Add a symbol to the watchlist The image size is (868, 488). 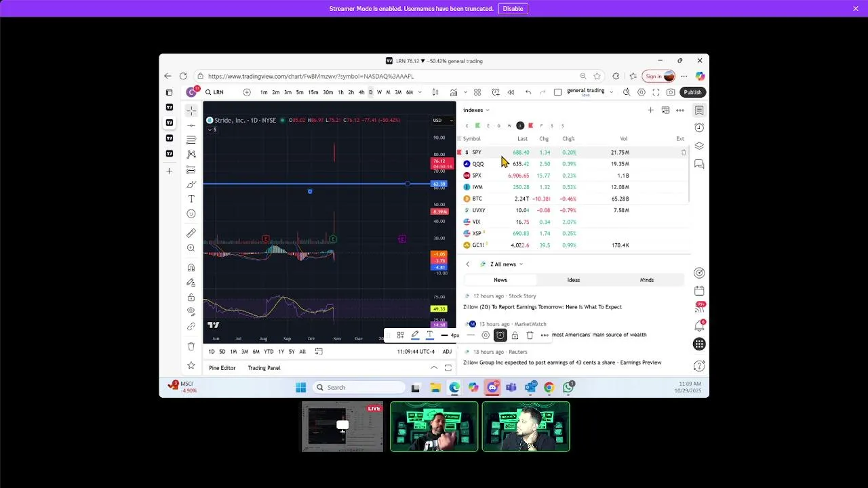tap(650, 110)
